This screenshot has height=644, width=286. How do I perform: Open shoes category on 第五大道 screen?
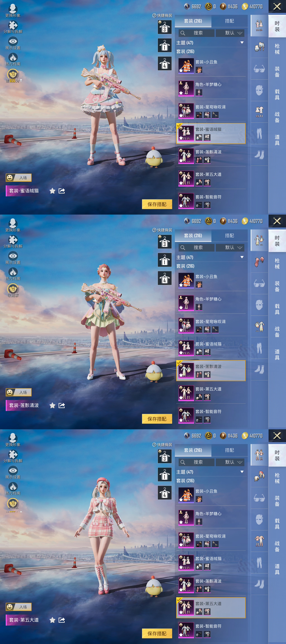(x=259, y=584)
